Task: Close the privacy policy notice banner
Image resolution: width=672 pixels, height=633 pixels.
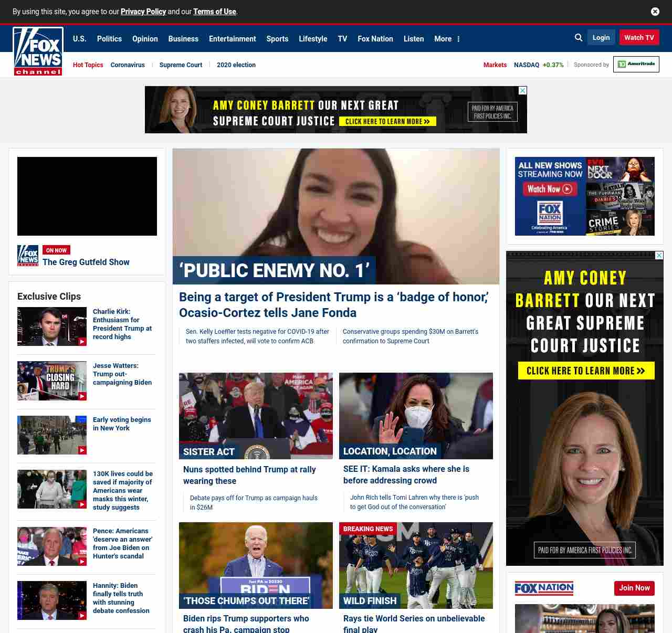Action: (x=655, y=12)
